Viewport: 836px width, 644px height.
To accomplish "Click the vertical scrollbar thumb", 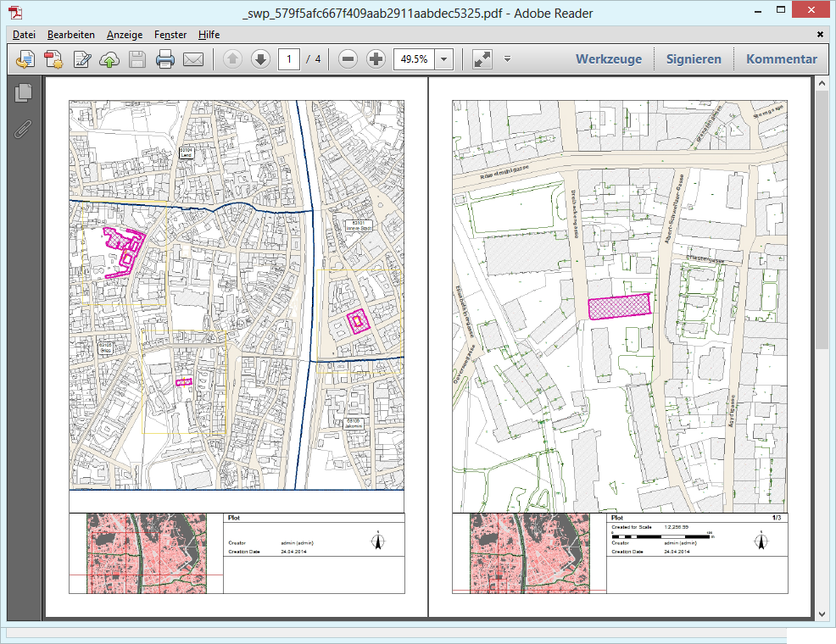I will (822, 220).
